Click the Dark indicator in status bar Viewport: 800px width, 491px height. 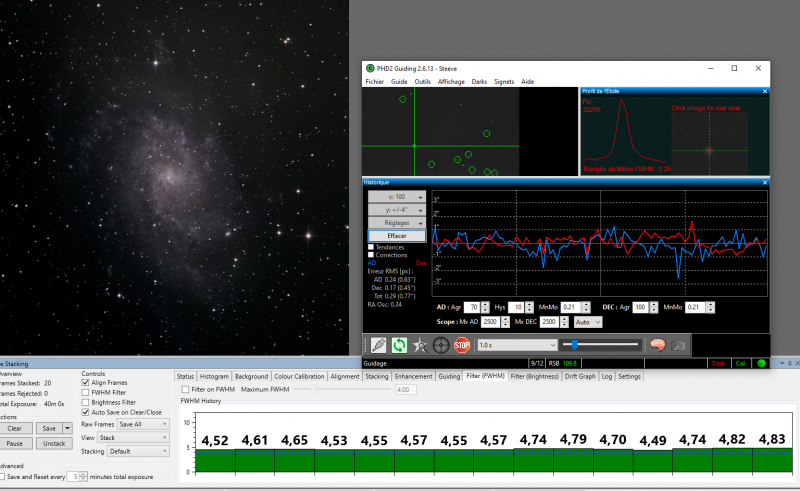pyautogui.click(x=718, y=363)
